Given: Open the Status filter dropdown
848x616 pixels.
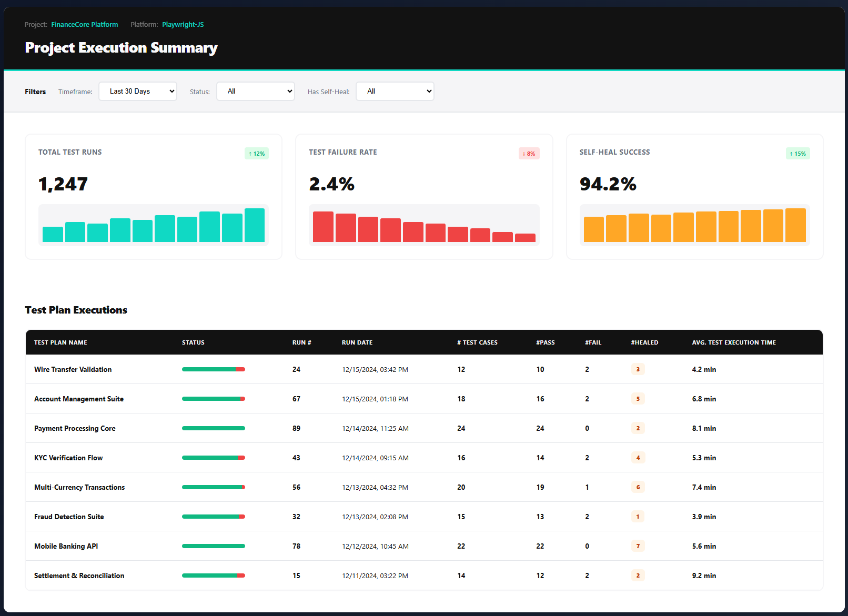Looking at the screenshot, I should (x=256, y=91).
